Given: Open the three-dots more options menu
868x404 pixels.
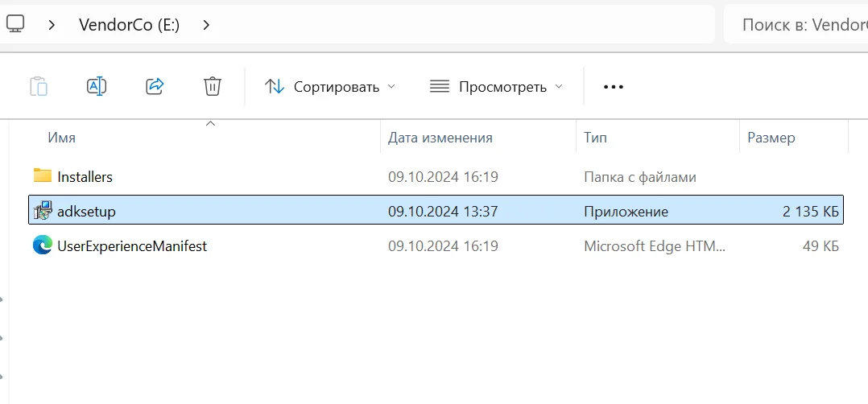Looking at the screenshot, I should pyautogui.click(x=614, y=87).
